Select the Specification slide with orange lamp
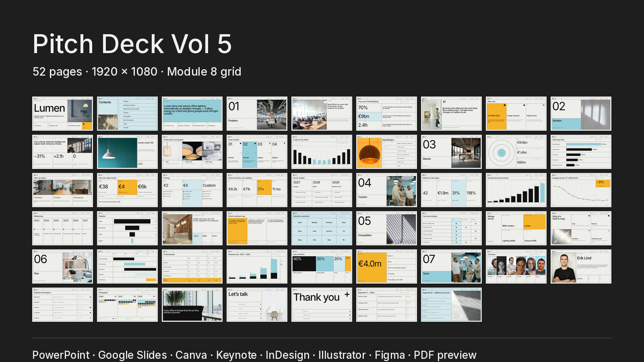Screen dimensions: 644x362 tap(387, 152)
